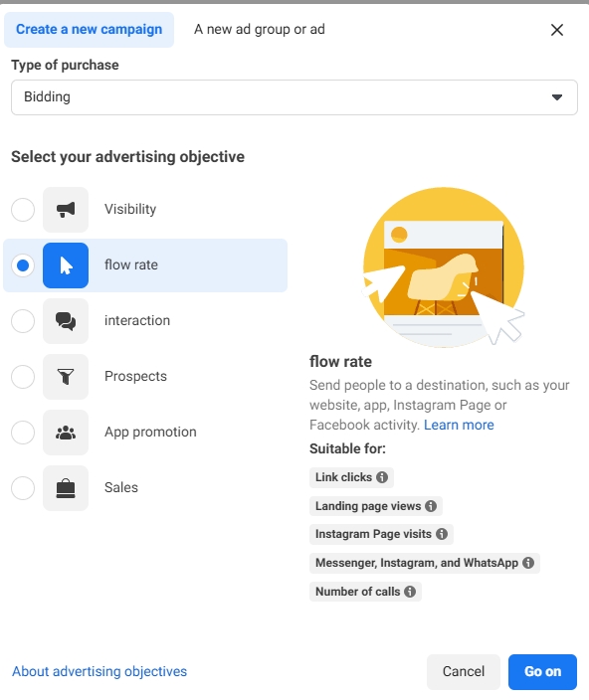Show info for Instagram Page visits

click(x=442, y=534)
